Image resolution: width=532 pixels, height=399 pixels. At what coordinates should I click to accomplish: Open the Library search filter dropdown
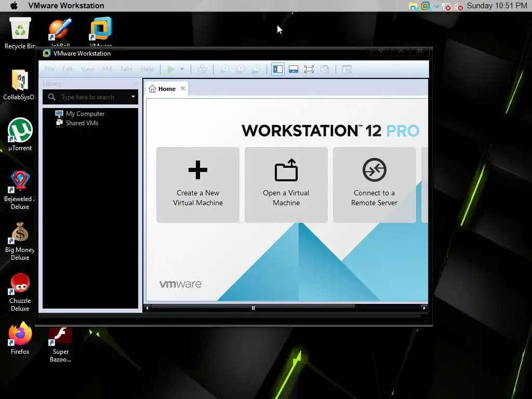(133, 97)
